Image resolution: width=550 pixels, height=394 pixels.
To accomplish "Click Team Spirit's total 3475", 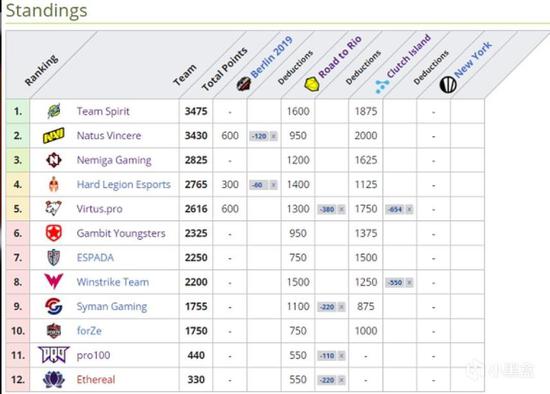I will 196,111.
